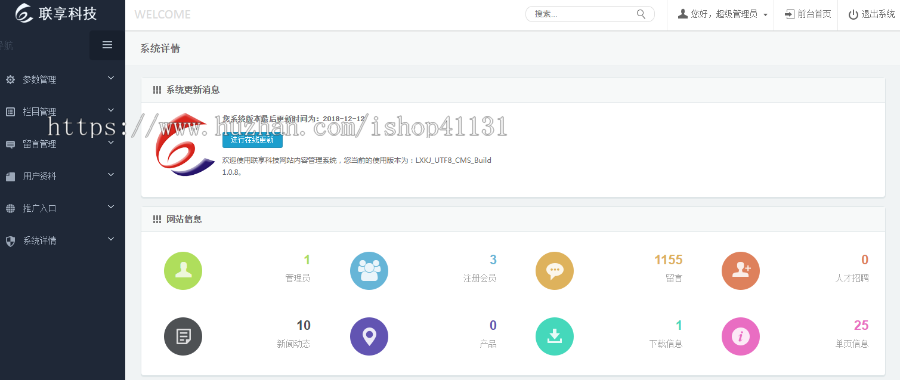Click the WELCOME header text
Image resolution: width=900 pixels, height=380 pixels.
pos(162,14)
